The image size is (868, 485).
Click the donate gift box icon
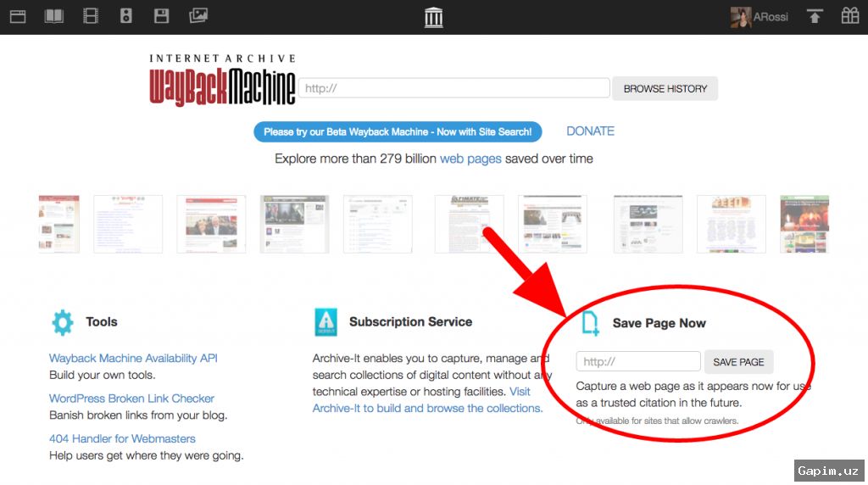849,16
